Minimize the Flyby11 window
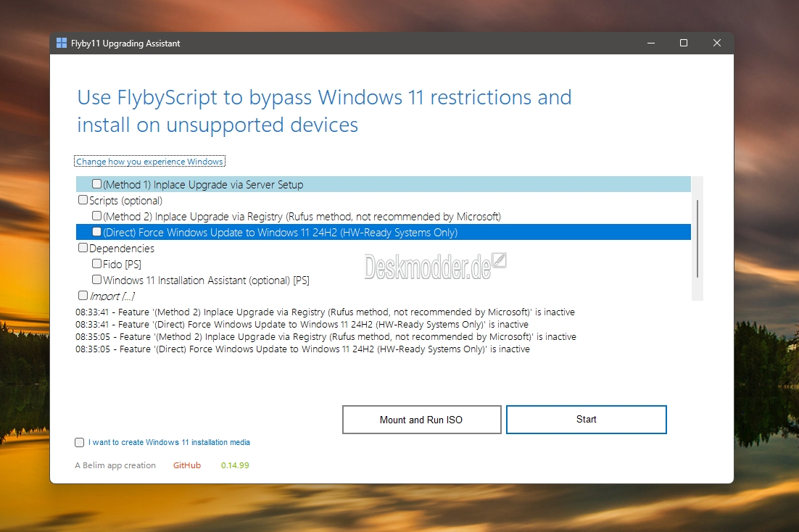 [650, 43]
